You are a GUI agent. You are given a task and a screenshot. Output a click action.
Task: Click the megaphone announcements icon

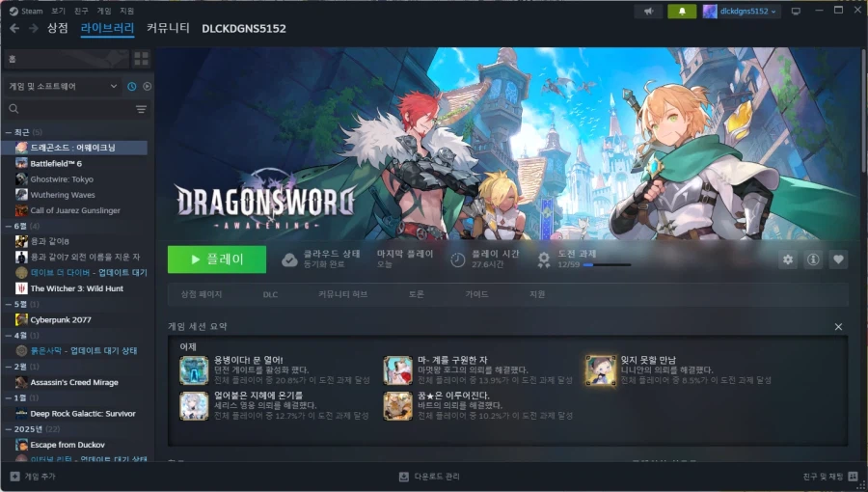tap(649, 11)
